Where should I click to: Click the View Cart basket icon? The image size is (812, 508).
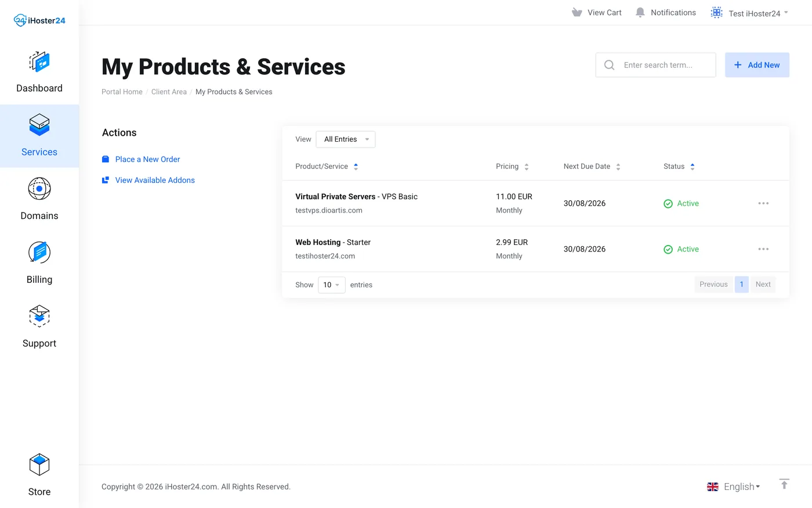577,12
